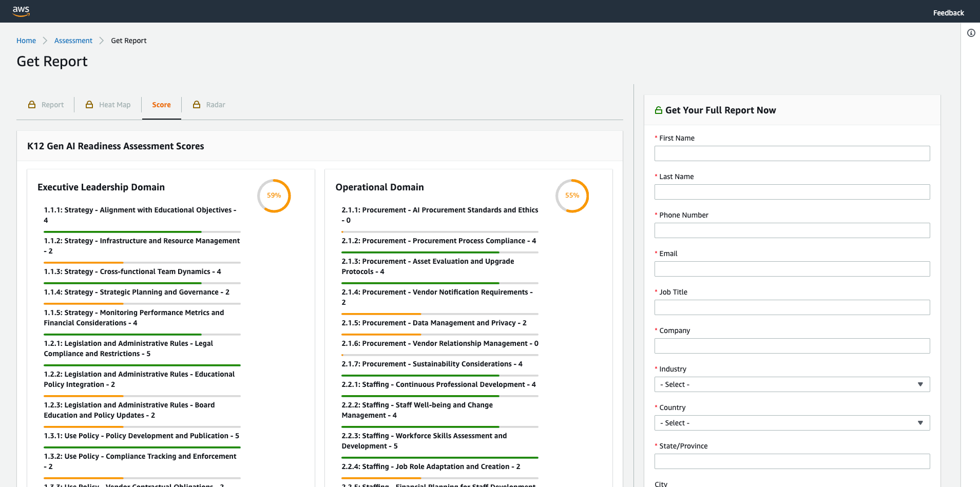Viewport: 980px width, 487px height.
Task: Click '2.1.2: Procurement - Procurement Process Compliance - 4'
Action: [x=439, y=241]
